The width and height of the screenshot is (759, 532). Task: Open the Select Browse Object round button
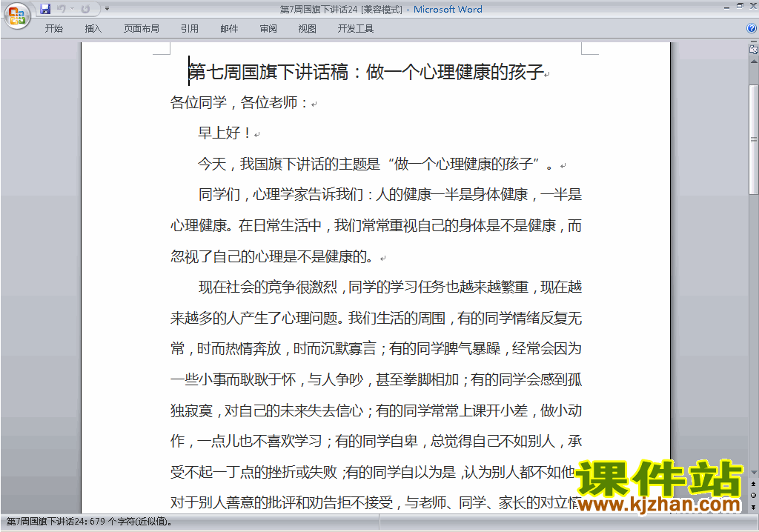pos(753,495)
